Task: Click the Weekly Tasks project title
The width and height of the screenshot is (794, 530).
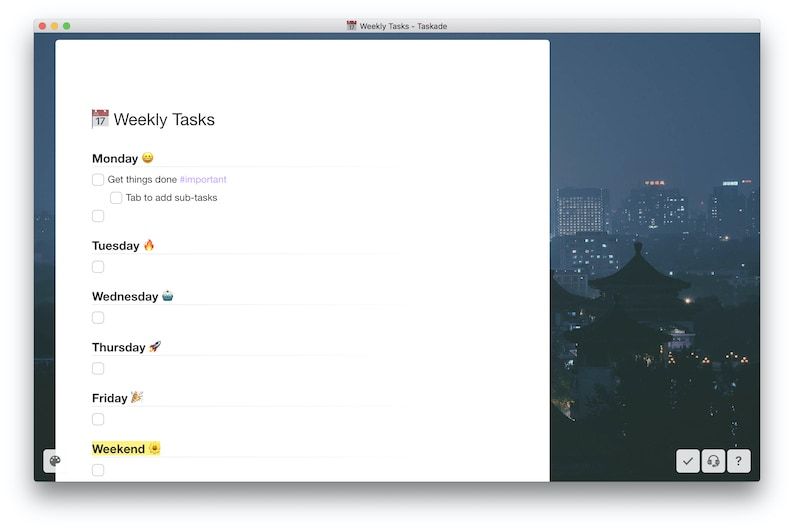Action: click(x=164, y=120)
